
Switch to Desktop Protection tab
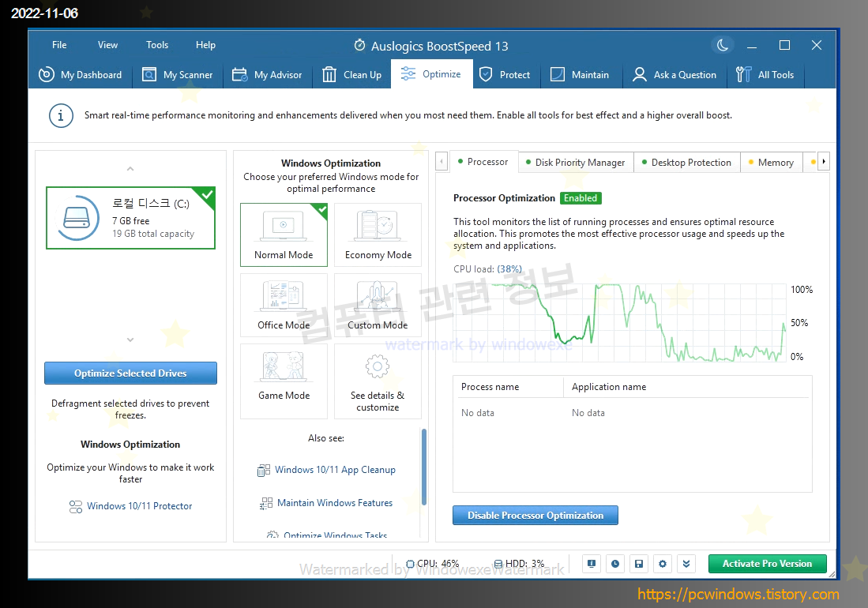pyautogui.click(x=686, y=162)
